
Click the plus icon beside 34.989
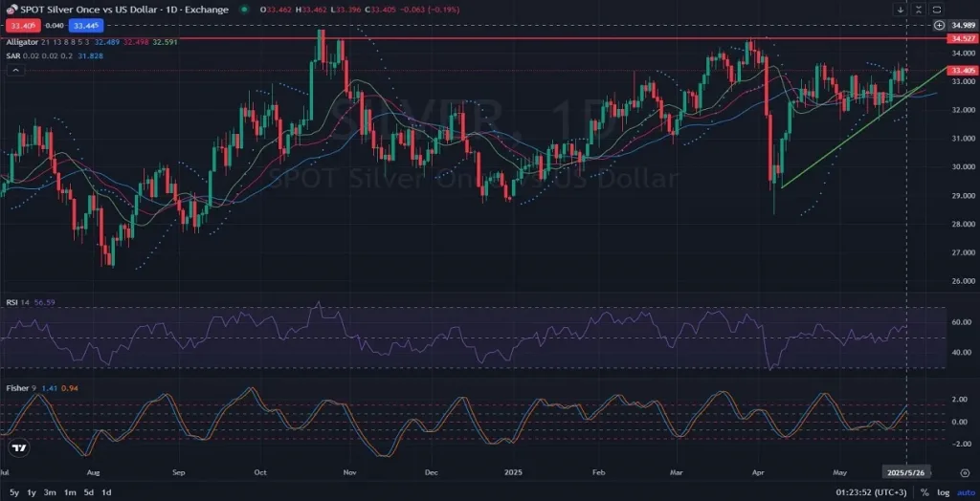point(940,25)
